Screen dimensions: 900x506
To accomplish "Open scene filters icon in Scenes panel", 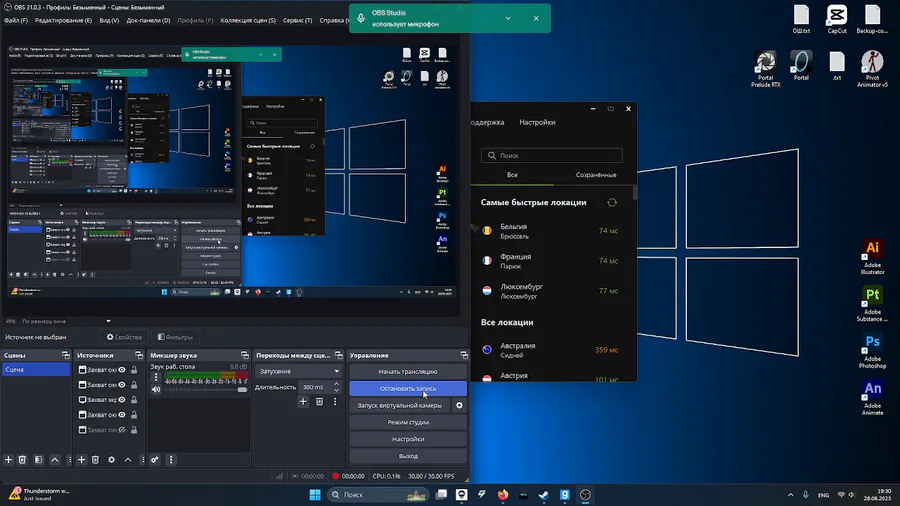I will pos(38,460).
